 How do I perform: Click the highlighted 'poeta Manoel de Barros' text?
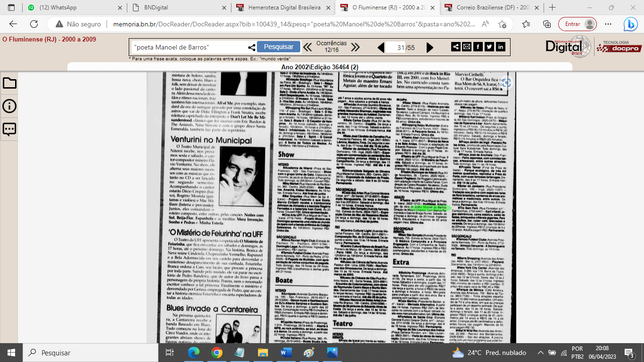tap(428, 207)
